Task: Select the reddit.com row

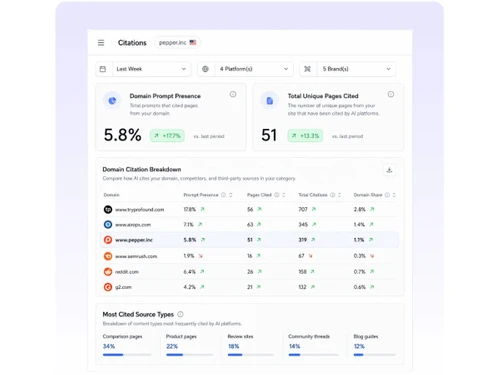Action: (250, 272)
